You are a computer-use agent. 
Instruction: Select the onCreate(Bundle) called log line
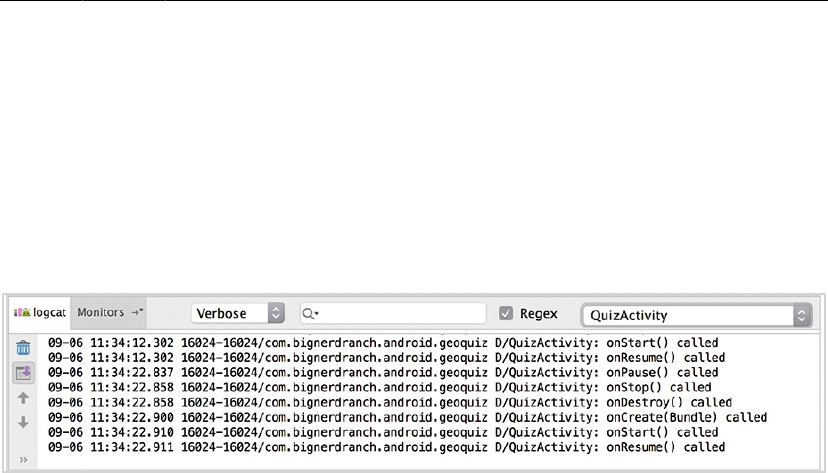coord(407,418)
